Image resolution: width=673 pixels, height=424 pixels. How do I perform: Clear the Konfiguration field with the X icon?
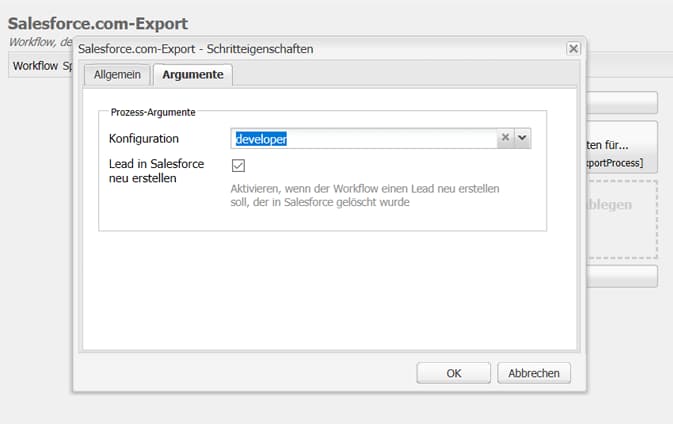[505, 138]
